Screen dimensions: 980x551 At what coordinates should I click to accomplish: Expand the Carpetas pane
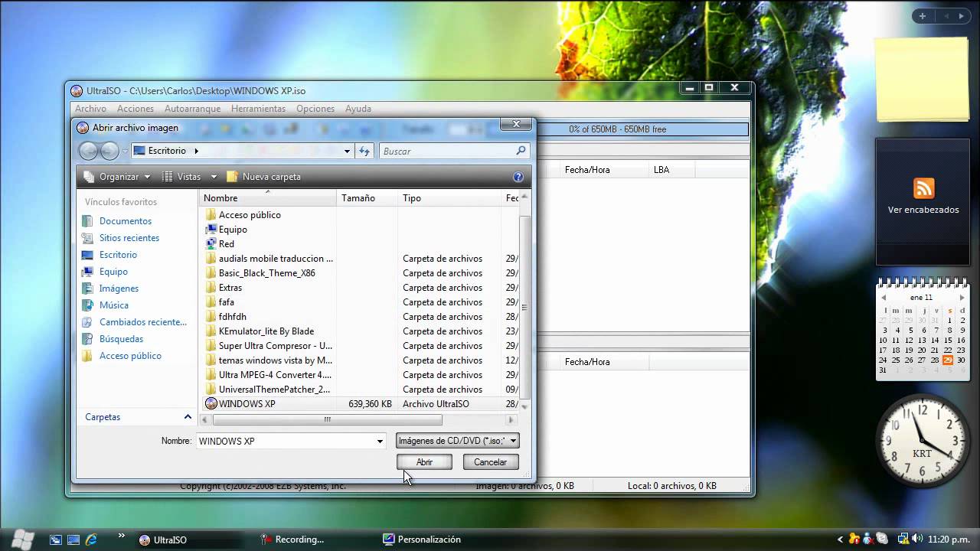(x=188, y=417)
